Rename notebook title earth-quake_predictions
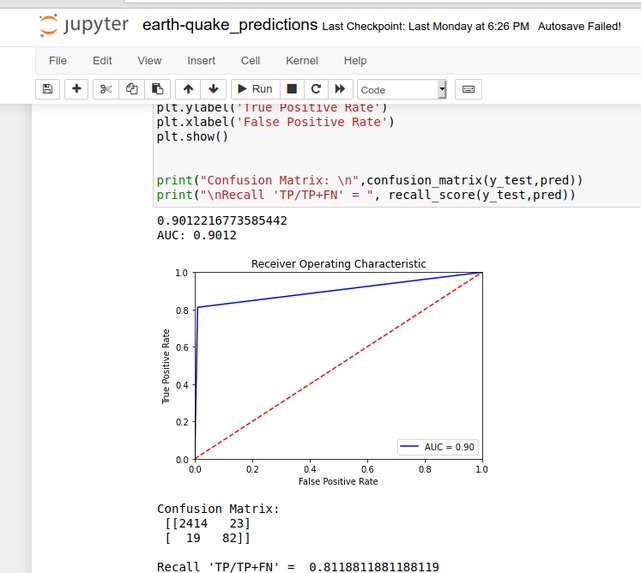The height and width of the screenshot is (573, 641). pos(230,25)
